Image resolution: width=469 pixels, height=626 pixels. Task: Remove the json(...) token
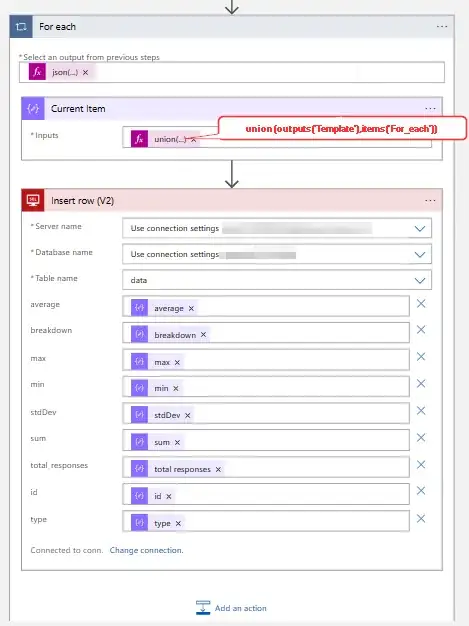[x=85, y=73]
